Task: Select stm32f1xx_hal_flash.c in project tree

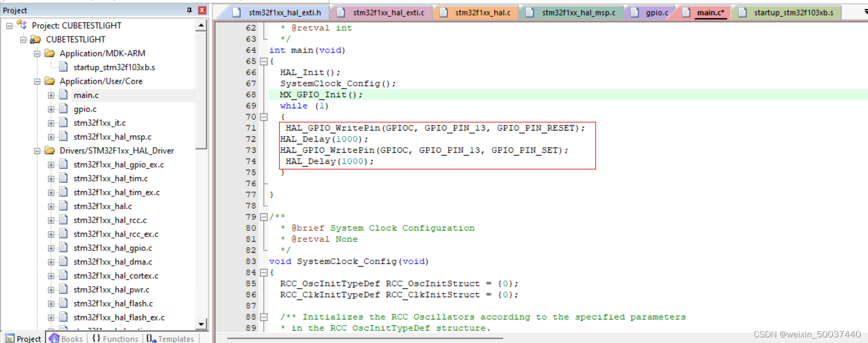Action: 113,304
